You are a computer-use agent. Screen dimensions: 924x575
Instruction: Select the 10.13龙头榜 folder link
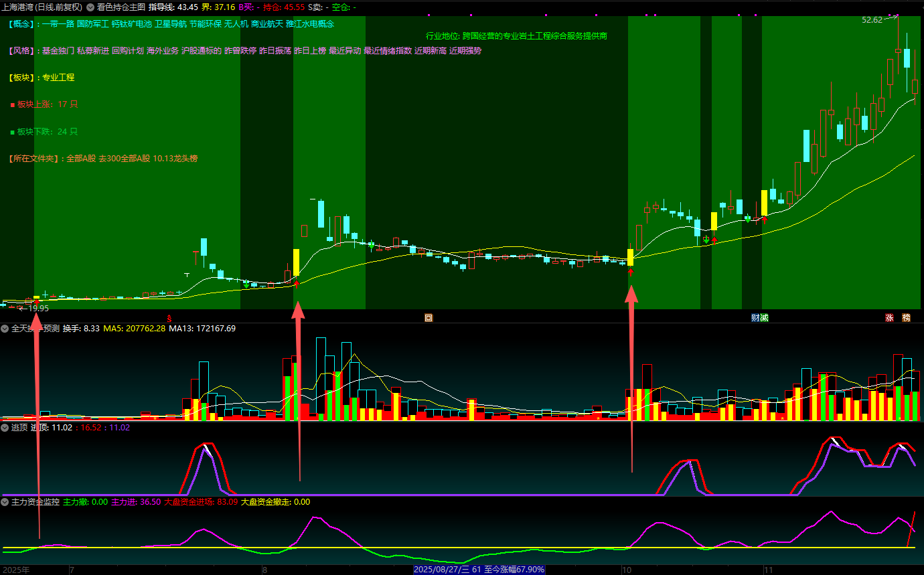click(x=175, y=159)
